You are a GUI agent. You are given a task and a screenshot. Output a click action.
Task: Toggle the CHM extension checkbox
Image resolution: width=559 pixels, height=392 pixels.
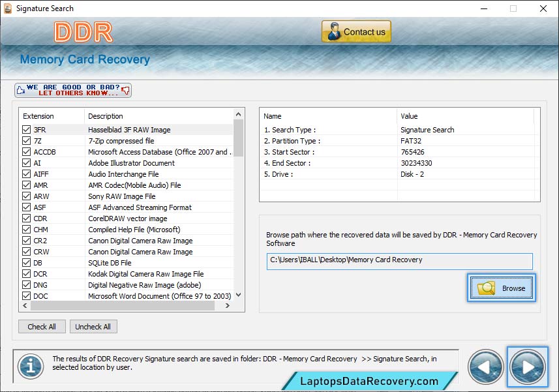coord(26,229)
